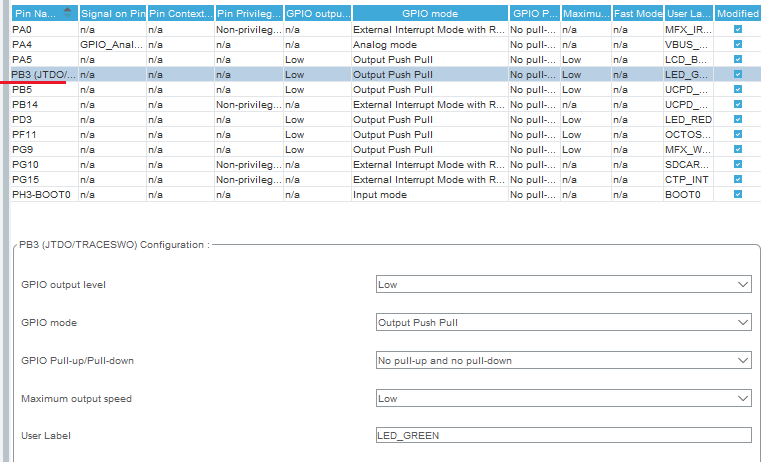Viewport: 761px width, 462px height.
Task: Click GPIO_Anal... signal cell in PA4 row
Action: pyautogui.click(x=113, y=45)
